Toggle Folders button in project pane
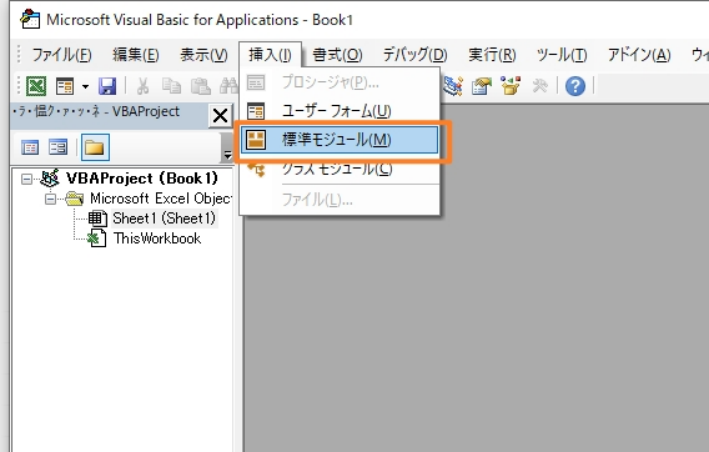This screenshot has height=452, width=709. pos(95,147)
